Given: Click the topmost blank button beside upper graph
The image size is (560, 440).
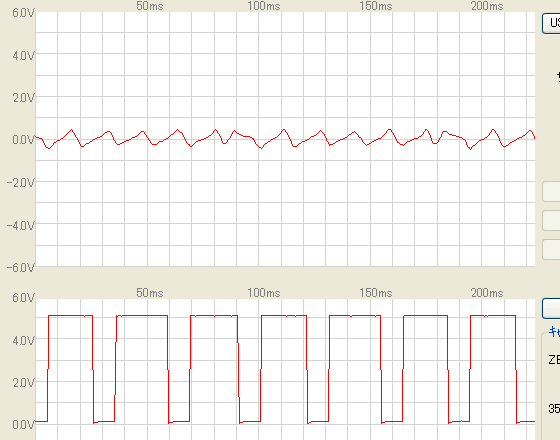Looking at the screenshot, I should point(551,192).
